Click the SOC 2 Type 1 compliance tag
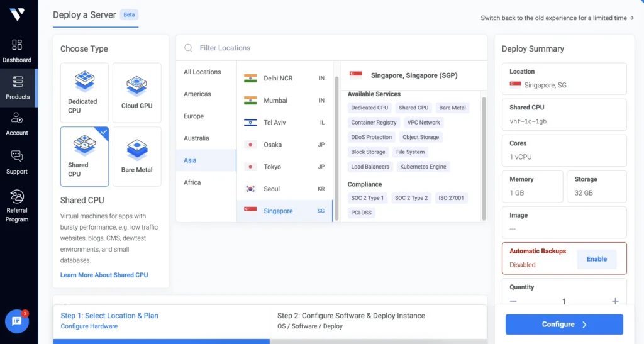 [367, 198]
